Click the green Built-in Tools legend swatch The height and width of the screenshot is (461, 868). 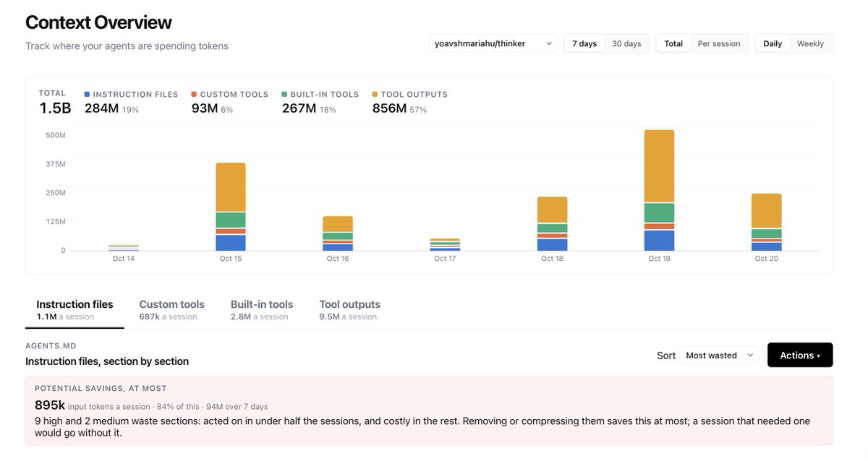tap(284, 94)
